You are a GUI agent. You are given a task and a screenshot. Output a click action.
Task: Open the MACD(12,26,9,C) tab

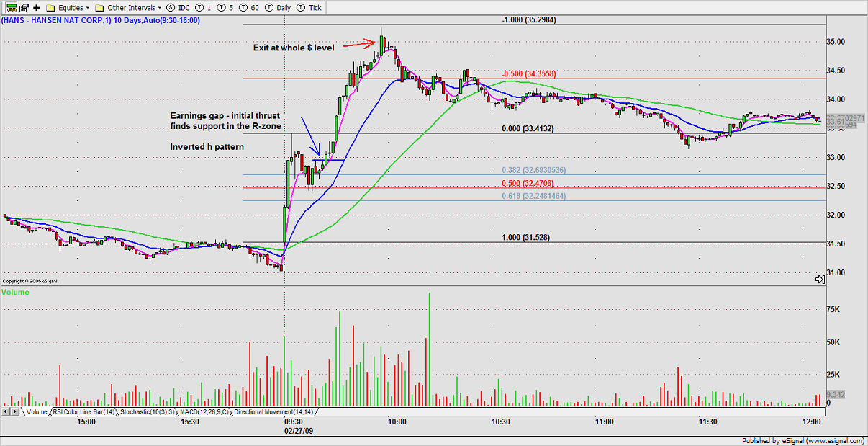204,411
